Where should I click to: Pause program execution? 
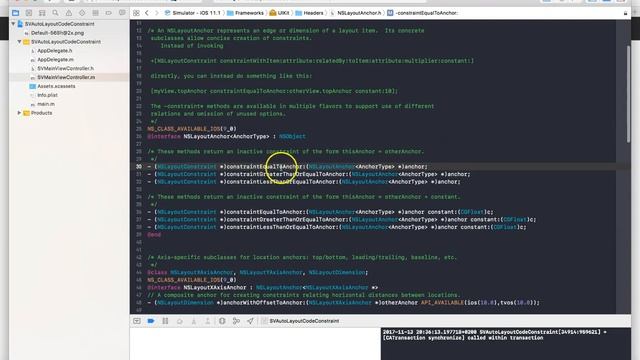coord(165,321)
